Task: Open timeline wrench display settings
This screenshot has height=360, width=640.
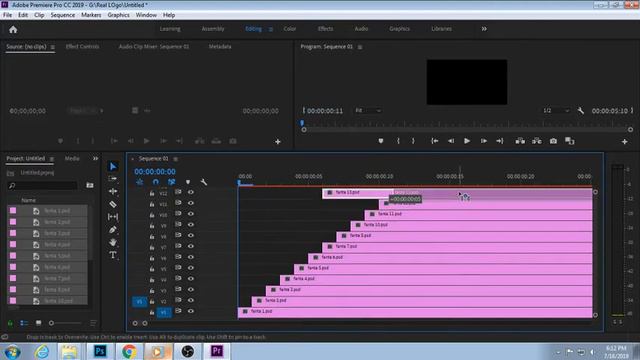Action: [204, 182]
